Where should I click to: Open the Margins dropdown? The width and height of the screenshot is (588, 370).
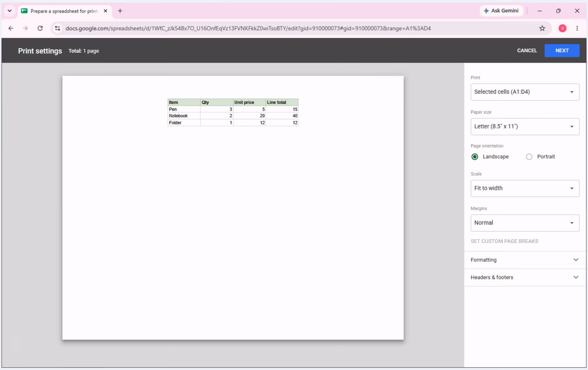(x=525, y=223)
